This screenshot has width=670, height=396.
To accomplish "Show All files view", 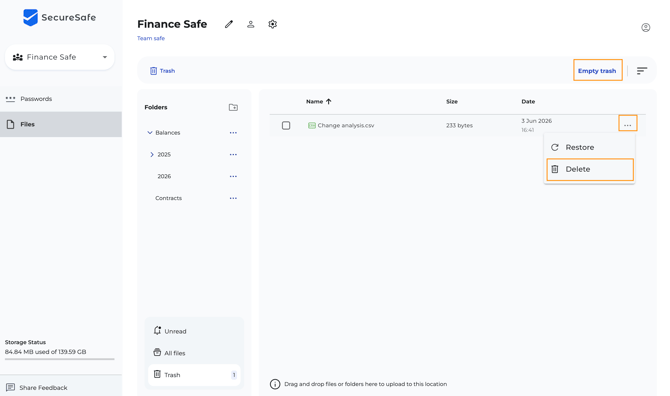I will click(194, 353).
